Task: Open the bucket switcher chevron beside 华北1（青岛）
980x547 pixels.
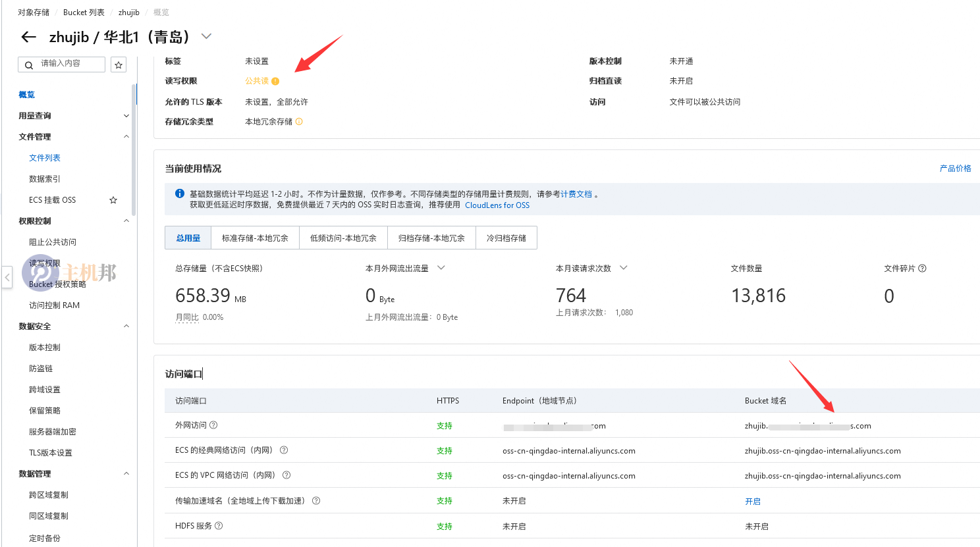Action: [x=206, y=36]
